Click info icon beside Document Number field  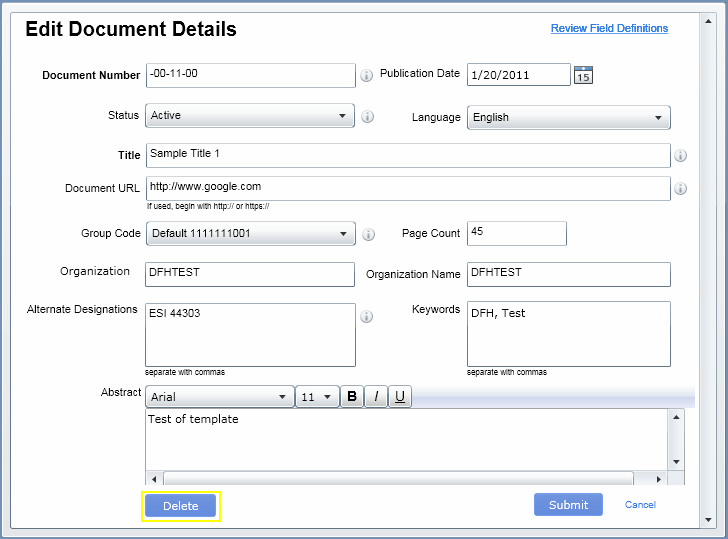point(366,75)
